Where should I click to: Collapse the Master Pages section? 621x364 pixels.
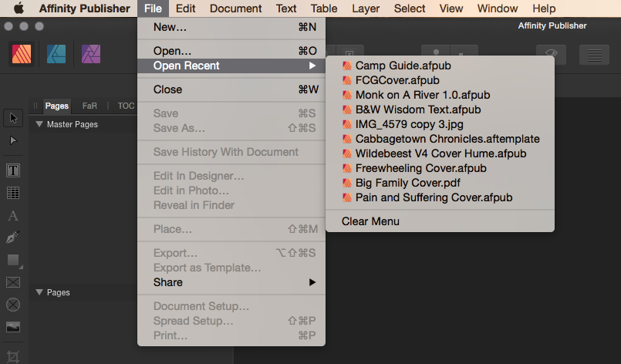39,124
